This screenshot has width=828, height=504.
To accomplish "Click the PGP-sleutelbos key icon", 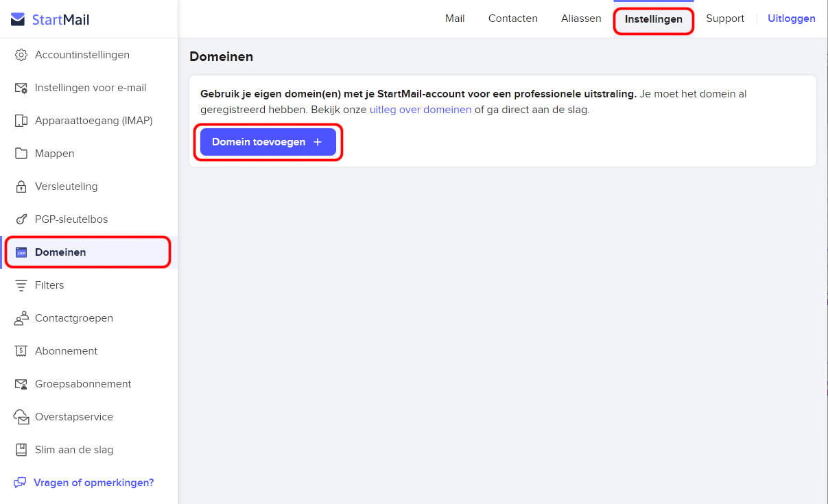I will coord(21,219).
